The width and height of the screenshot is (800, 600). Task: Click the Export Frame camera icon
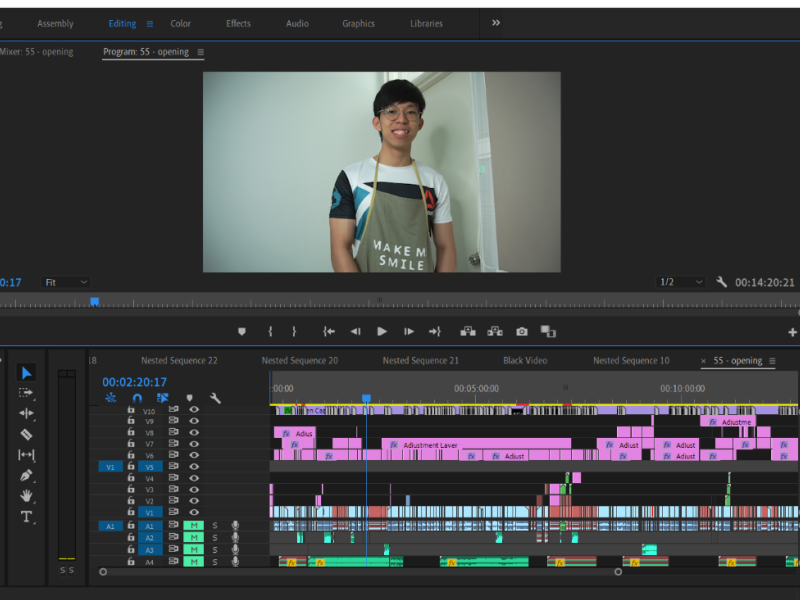click(x=521, y=331)
